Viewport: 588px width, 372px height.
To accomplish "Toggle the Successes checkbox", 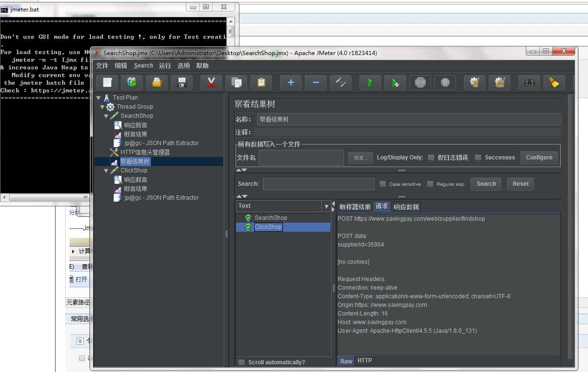I will click(x=478, y=158).
